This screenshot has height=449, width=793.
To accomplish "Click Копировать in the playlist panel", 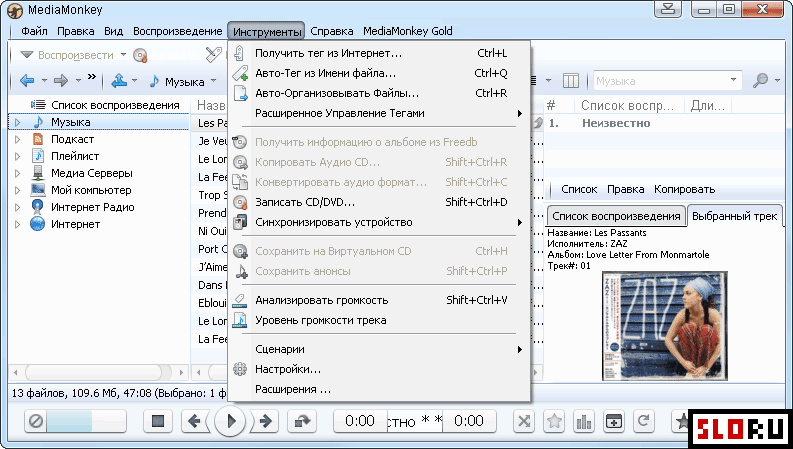I will click(x=684, y=190).
